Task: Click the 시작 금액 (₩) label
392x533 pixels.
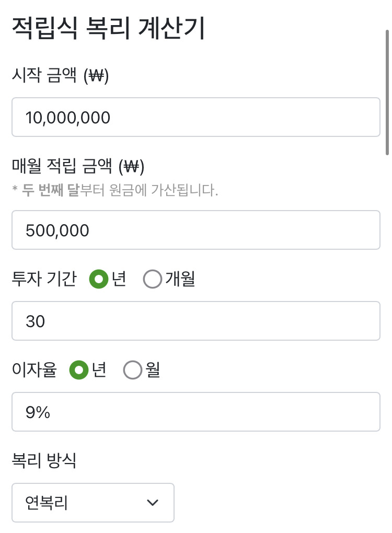Action: click(60, 76)
